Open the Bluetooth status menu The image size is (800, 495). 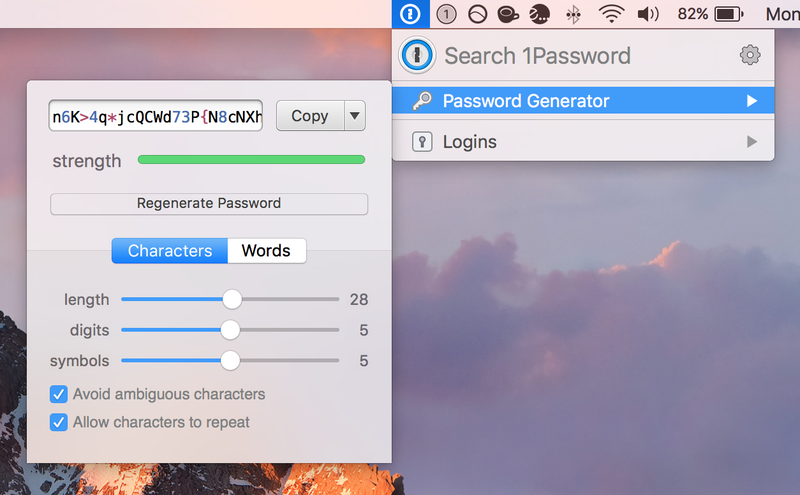coord(573,14)
